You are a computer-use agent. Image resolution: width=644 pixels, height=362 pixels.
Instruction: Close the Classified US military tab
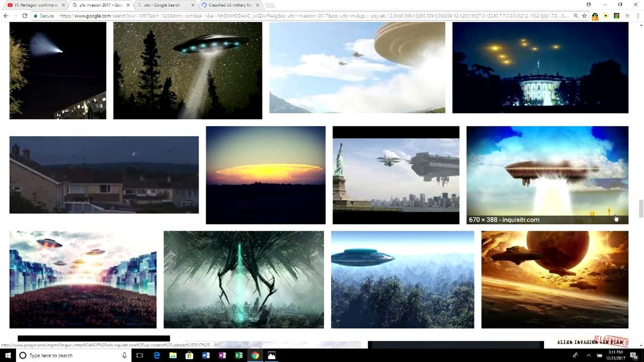[258, 5]
